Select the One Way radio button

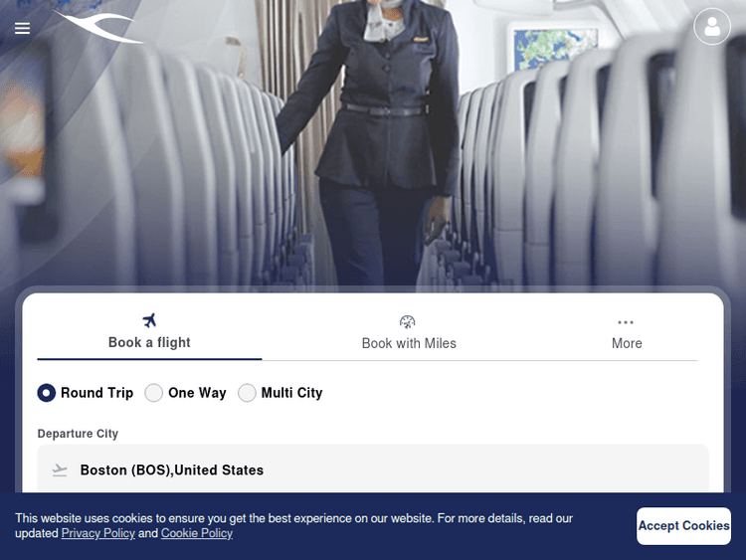[153, 393]
